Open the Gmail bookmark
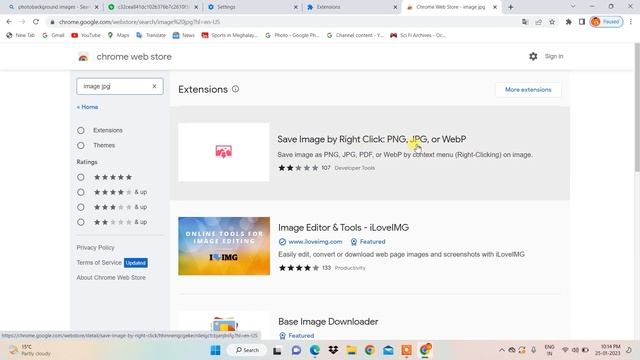 click(53, 35)
